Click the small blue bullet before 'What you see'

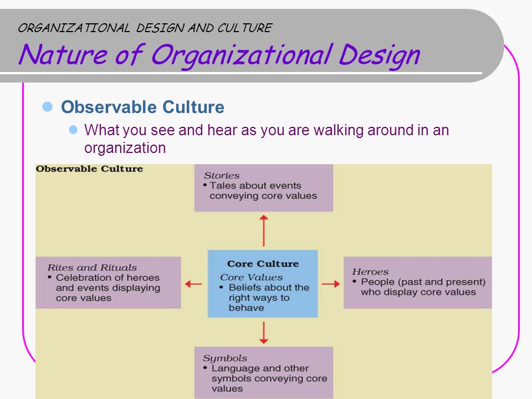(73, 130)
